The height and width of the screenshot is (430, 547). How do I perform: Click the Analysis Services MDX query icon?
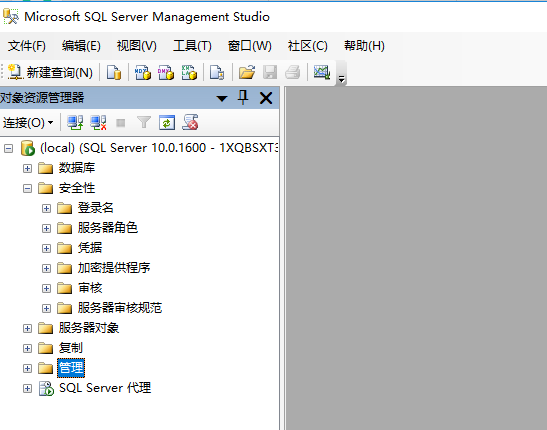(x=143, y=73)
